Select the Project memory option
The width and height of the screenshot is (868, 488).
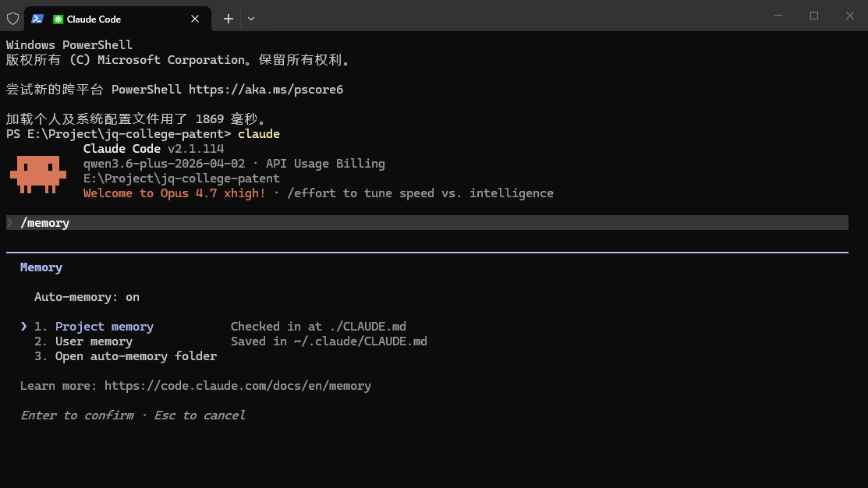(x=104, y=327)
